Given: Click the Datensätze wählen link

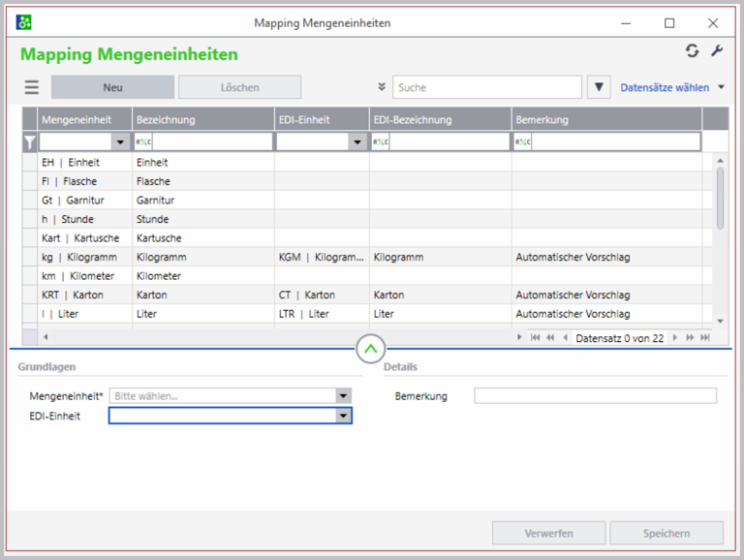Looking at the screenshot, I should (x=665, y=87).
